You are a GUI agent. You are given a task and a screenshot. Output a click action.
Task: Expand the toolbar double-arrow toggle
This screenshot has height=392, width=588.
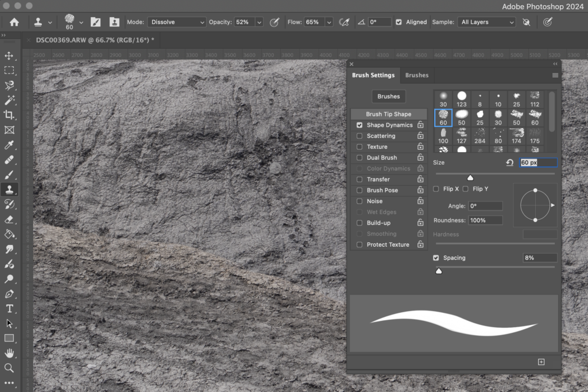(3, 35)
